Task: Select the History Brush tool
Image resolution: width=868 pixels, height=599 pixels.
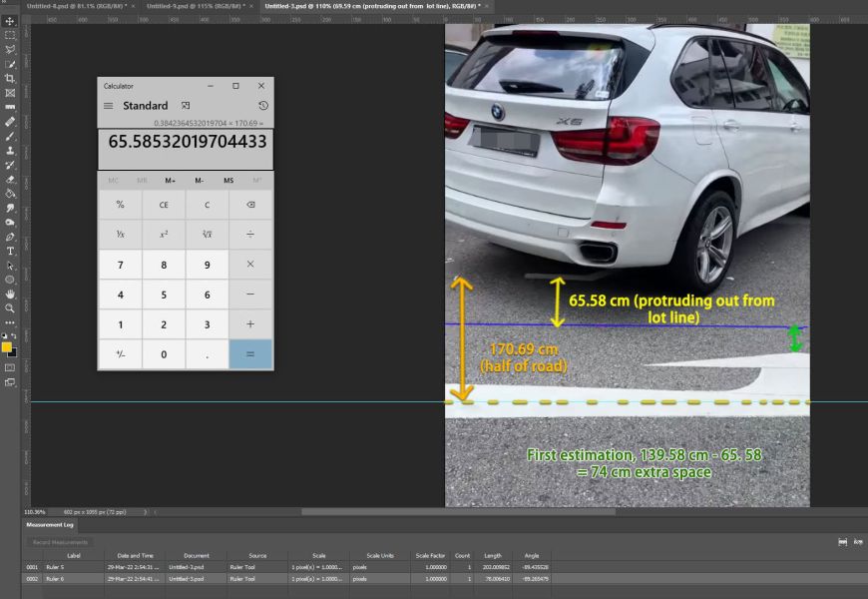Action: click(10, 165)
